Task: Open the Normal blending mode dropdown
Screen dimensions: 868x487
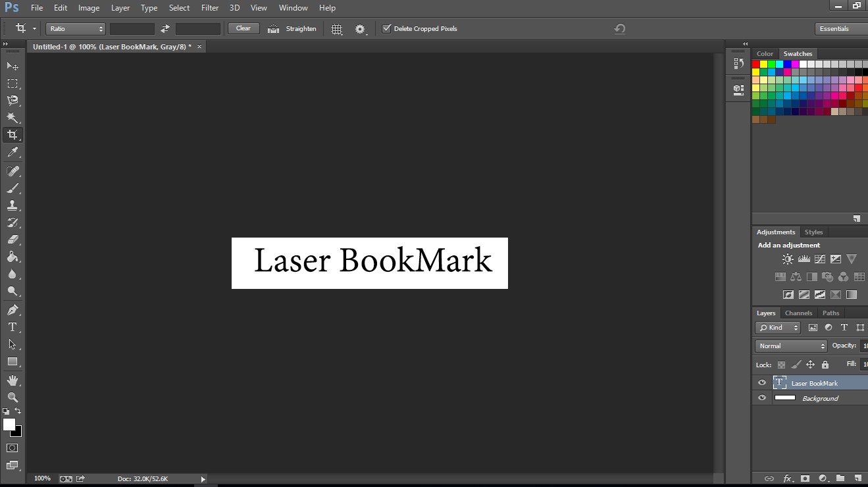Action: [790, 346]
